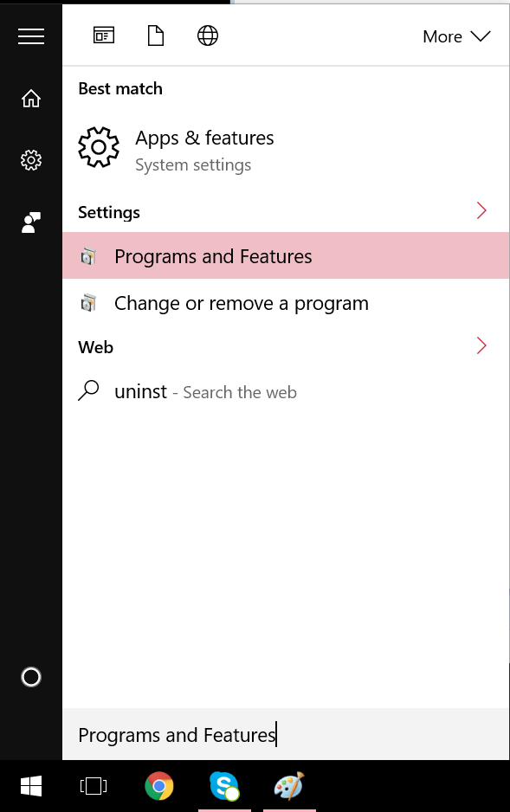Click the Home icon in the sidebar
Image resolution: width=510 pixels, height=812 pixels.
coord(30,99)
